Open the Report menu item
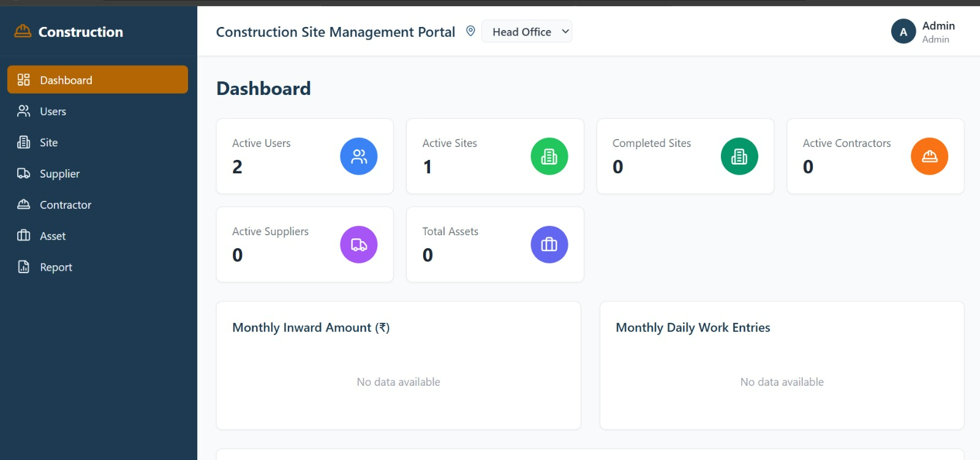The width and height of the screenshot is (980, 460). pyautogui.click(x=97, y=267)
